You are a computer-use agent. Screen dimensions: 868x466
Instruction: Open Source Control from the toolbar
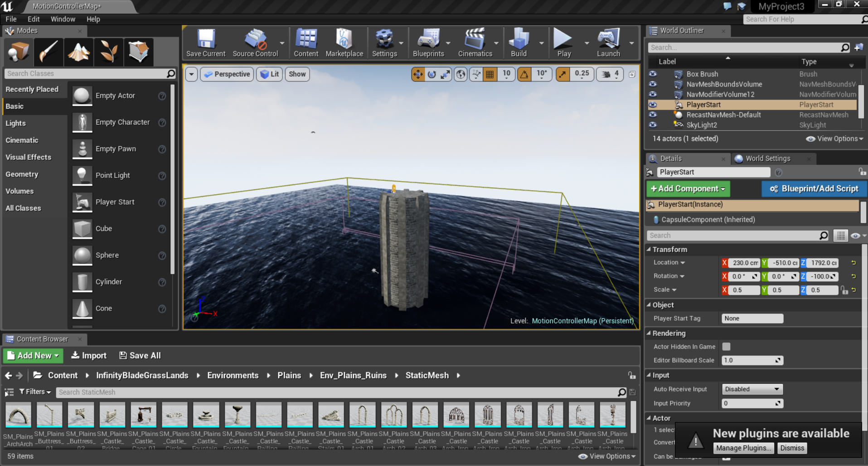[255, 43]
